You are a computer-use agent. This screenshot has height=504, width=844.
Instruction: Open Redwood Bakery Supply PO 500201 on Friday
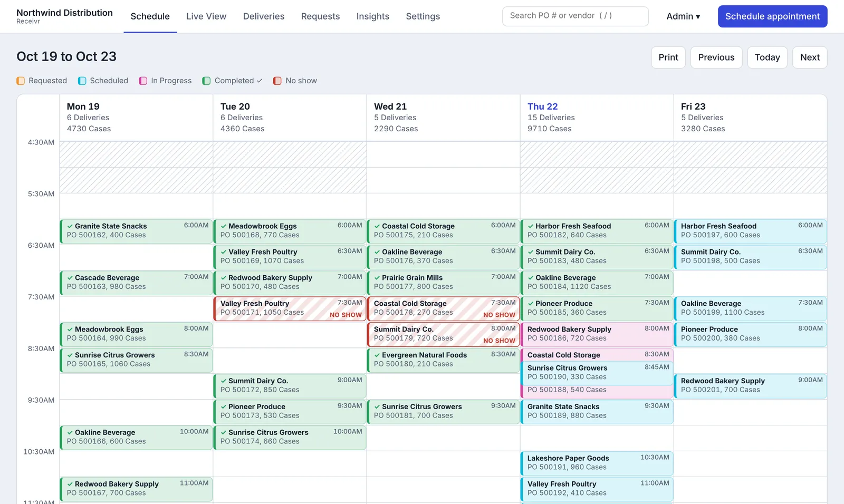pyautogui.click(x=751, y=386)
